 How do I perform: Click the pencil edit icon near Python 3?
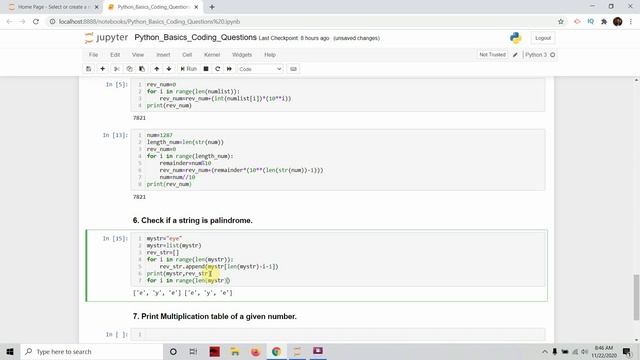pos(515,55)
